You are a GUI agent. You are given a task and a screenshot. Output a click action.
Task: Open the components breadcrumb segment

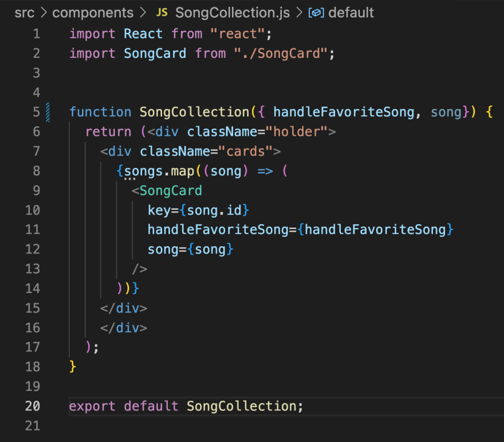[93, 13]
